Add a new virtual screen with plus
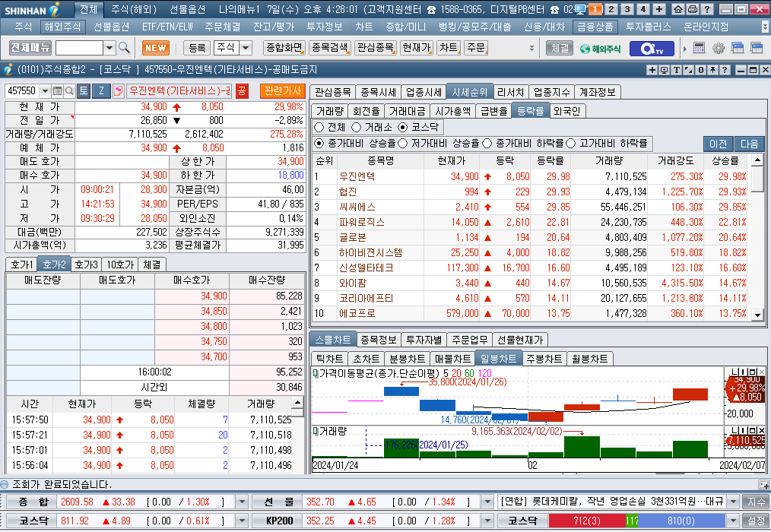Viewport: 771px width, 532px height. (x=659, y=9)
